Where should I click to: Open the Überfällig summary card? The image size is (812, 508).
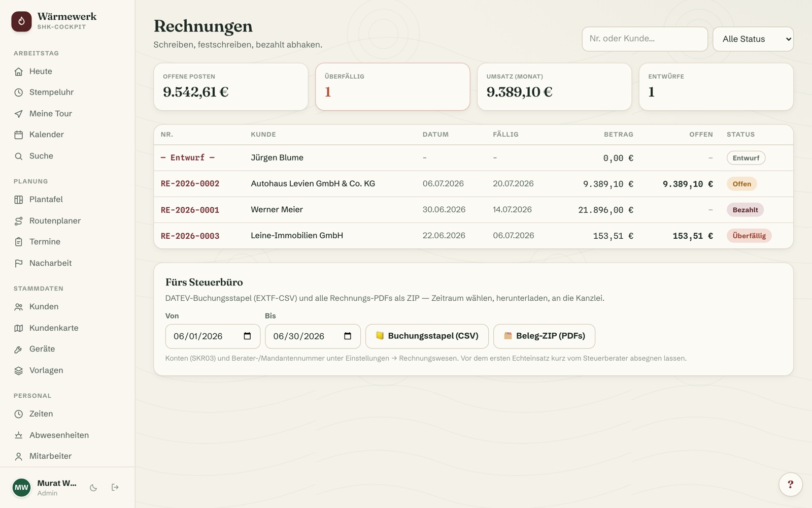392,86
